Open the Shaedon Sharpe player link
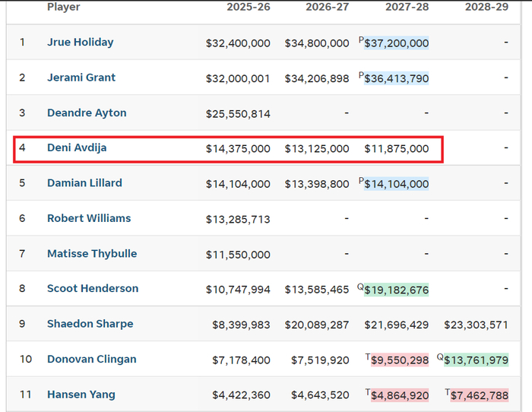Viewport: 532px width, 412px height. 90,324
